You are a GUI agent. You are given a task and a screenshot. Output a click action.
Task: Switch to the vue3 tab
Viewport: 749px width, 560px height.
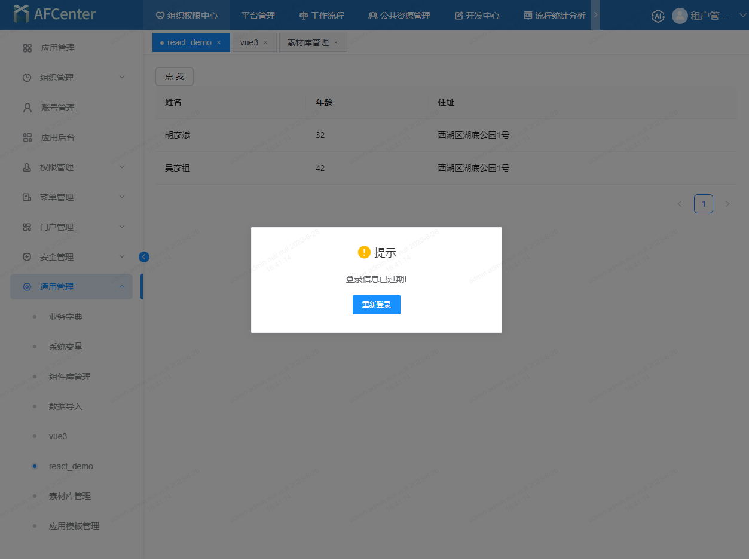tap(249, 42)
